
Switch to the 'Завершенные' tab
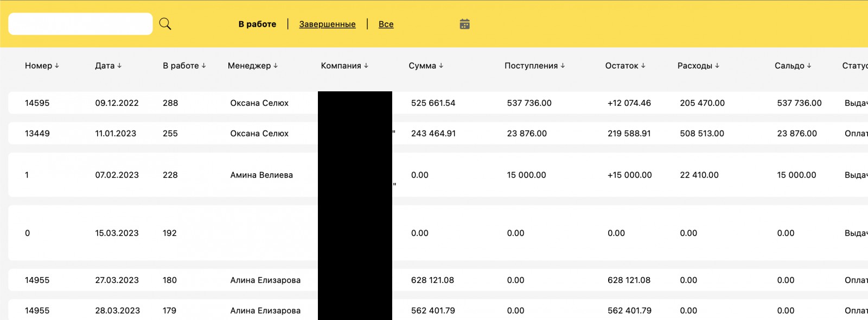pos(328,24)
